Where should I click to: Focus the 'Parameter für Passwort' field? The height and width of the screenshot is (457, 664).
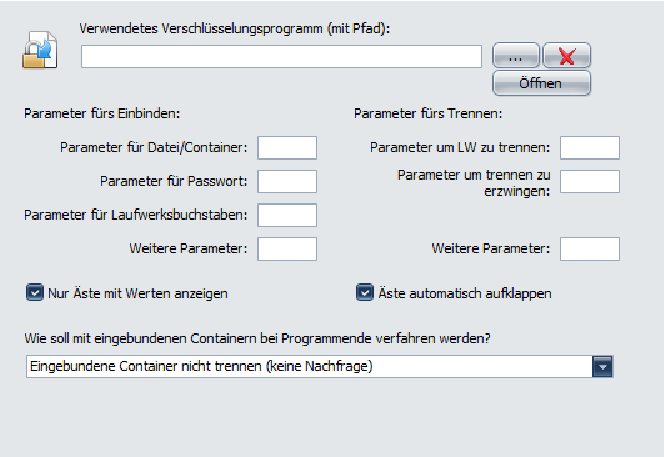coord(287,181)
